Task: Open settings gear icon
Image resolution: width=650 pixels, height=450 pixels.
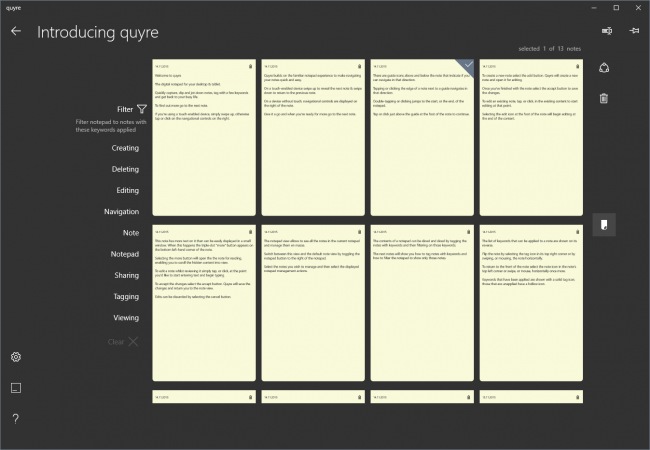Action: coord(16,357)
